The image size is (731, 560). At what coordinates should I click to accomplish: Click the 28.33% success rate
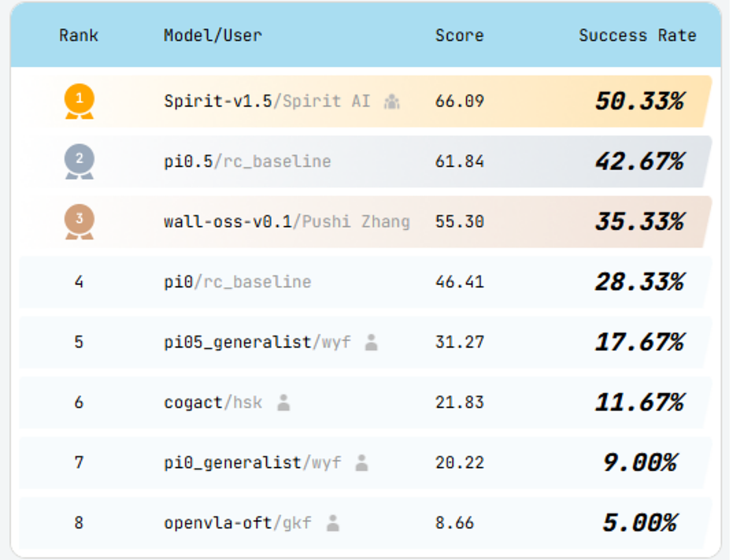(x=640, y=282)
